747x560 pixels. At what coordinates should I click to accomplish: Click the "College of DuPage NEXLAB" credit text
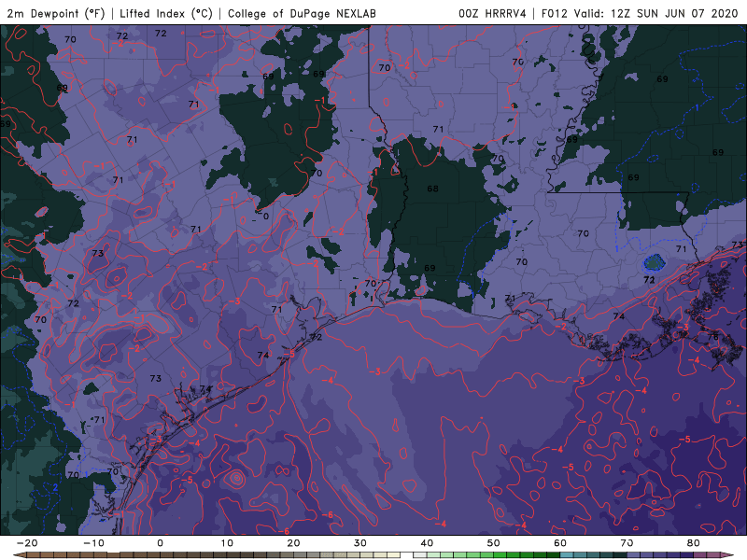tap(302, 13)
